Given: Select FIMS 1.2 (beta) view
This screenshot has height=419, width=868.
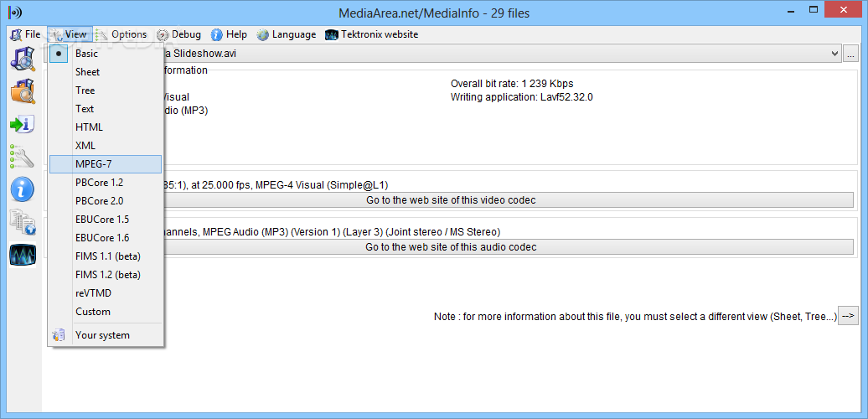Looking at the screenshot, I should click(106, 275).
